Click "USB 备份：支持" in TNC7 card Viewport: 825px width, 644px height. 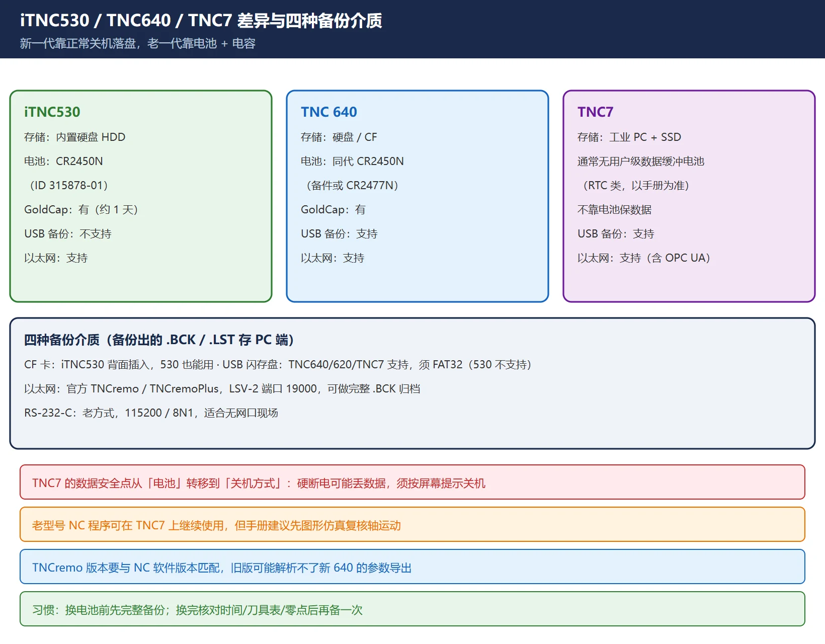pos(616,233)
